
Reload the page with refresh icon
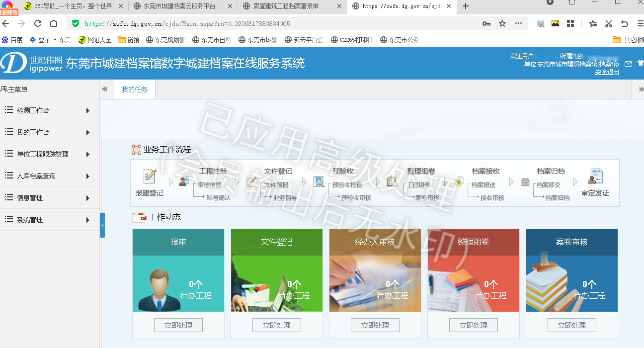tap(37, 23)
